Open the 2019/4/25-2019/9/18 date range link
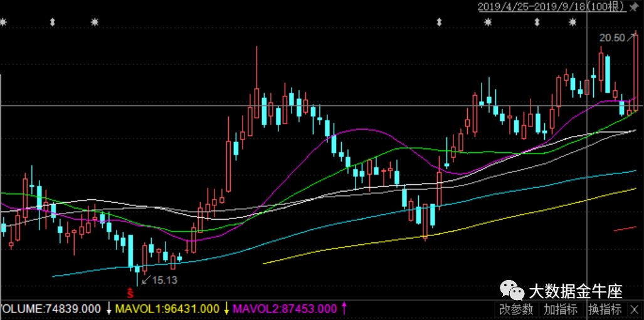The width and height of the screenshot is (644, 320). click(552, 6)
